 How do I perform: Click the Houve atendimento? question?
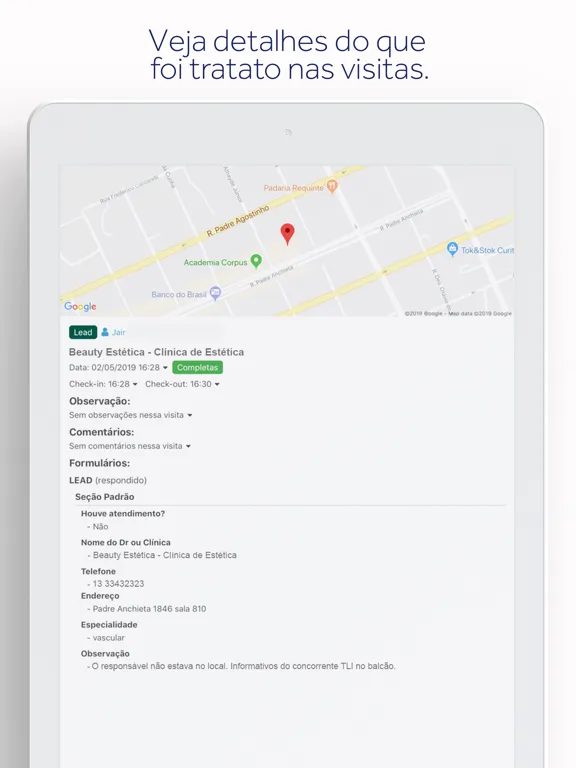(x=123, y=513)
